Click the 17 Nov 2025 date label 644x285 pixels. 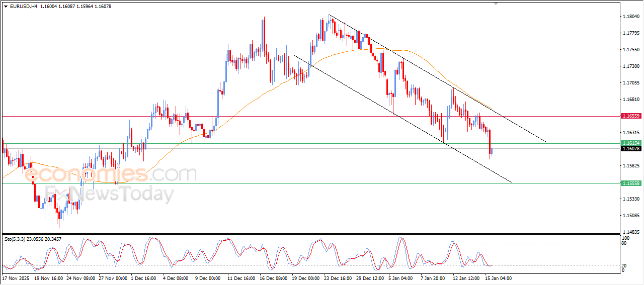pos(15,278)
